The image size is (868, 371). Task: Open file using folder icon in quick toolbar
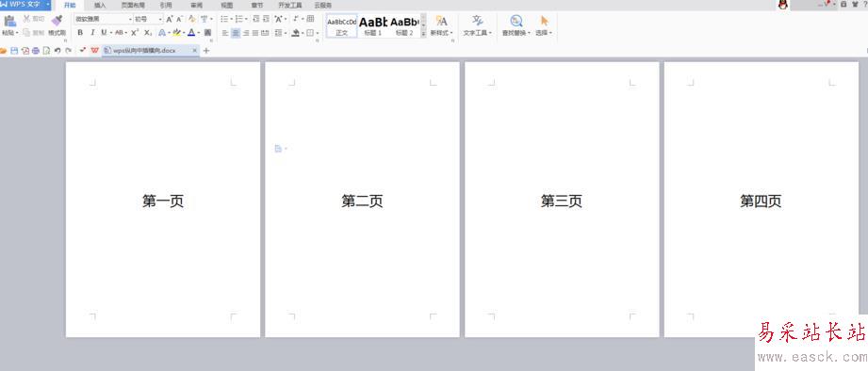click(4, 50)
